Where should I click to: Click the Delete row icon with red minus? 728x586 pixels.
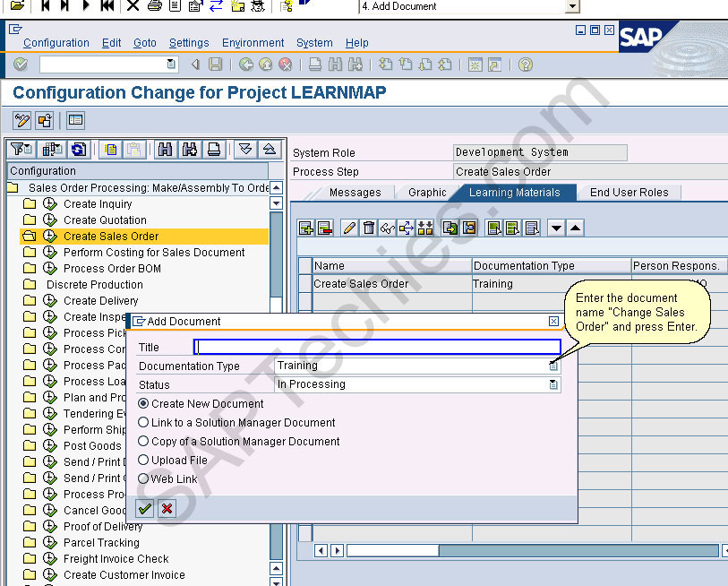point(324,228)
